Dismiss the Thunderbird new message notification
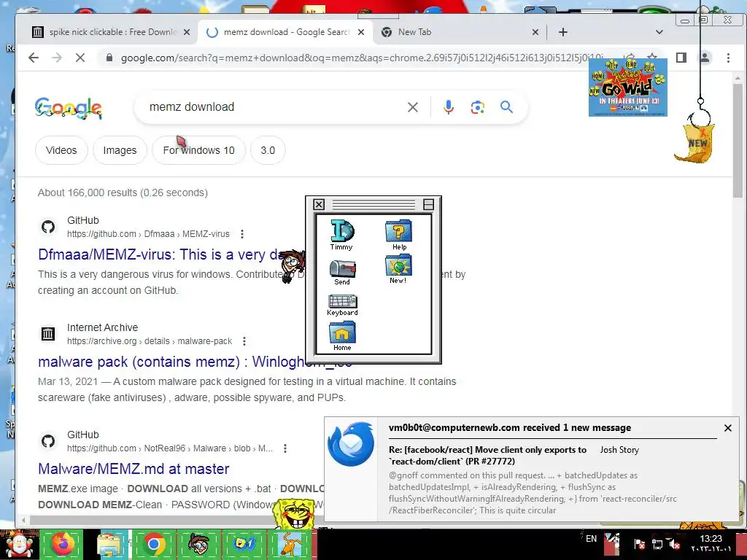Screen dimensions: 747x560 [x=728, y=428]
